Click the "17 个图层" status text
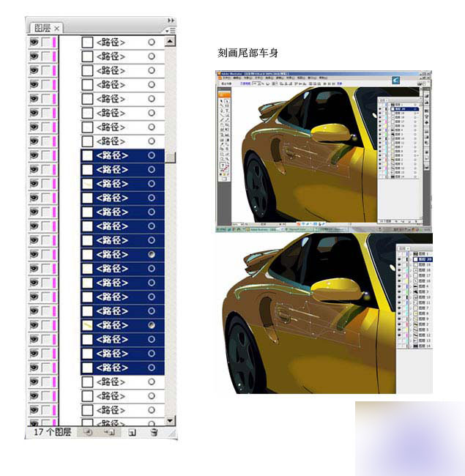Screen dimensions: 465x476 click(x=53, y=432)
